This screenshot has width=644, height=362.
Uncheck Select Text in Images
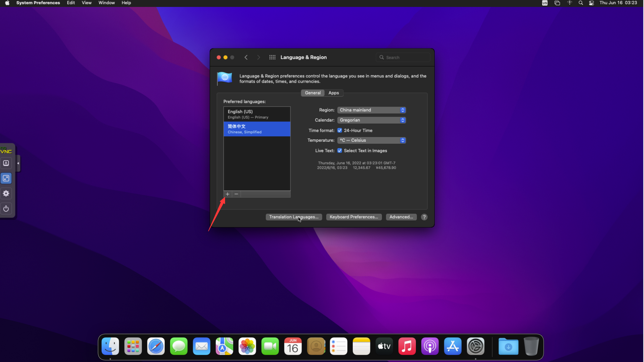click(x=340, y=151)
